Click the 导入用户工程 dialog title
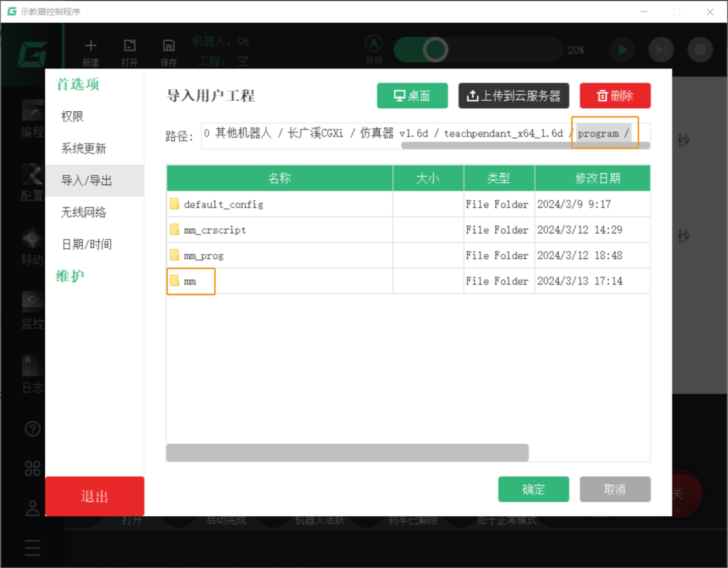The image size is (728, 568). 211,96
